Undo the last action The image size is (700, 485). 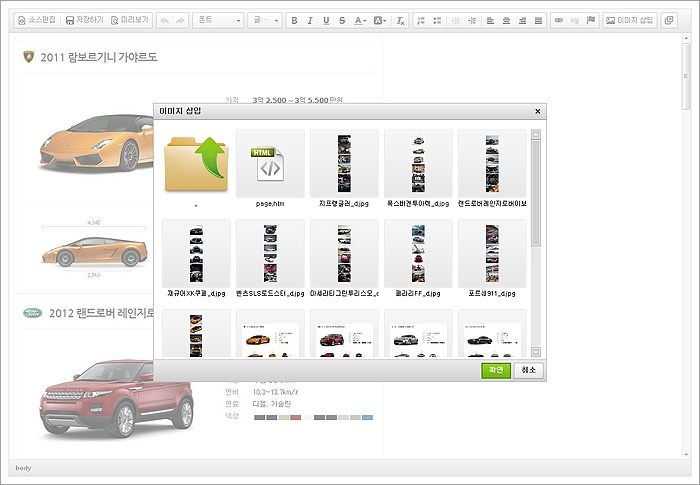point(165,21)
